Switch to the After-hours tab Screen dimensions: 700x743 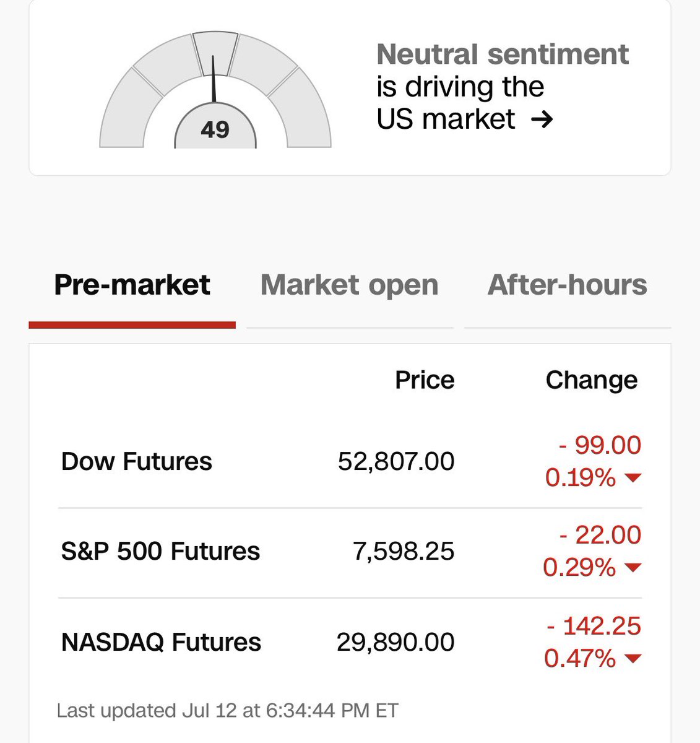568,285
